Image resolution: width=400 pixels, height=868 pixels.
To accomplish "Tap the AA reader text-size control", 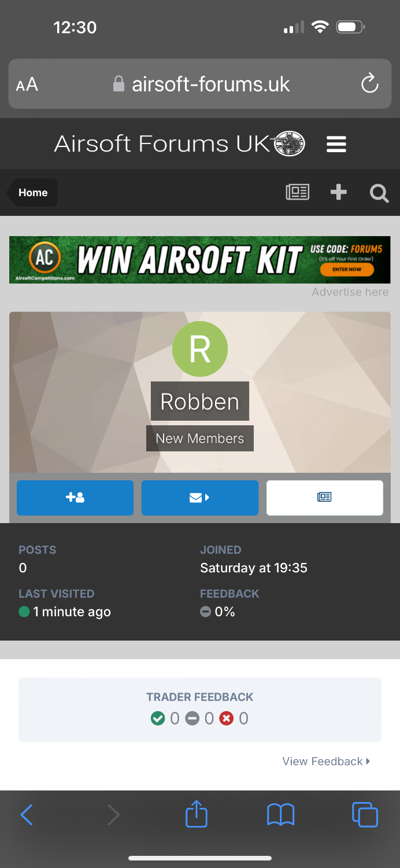I will pyautogui.click(x=27, y=85).
